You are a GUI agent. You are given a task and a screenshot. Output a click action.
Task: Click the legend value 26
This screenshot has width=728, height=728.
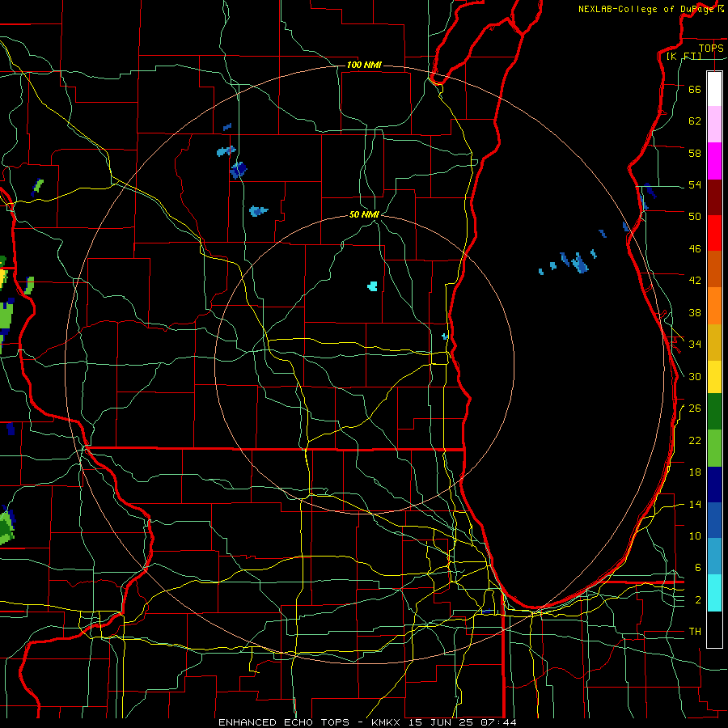695,408
